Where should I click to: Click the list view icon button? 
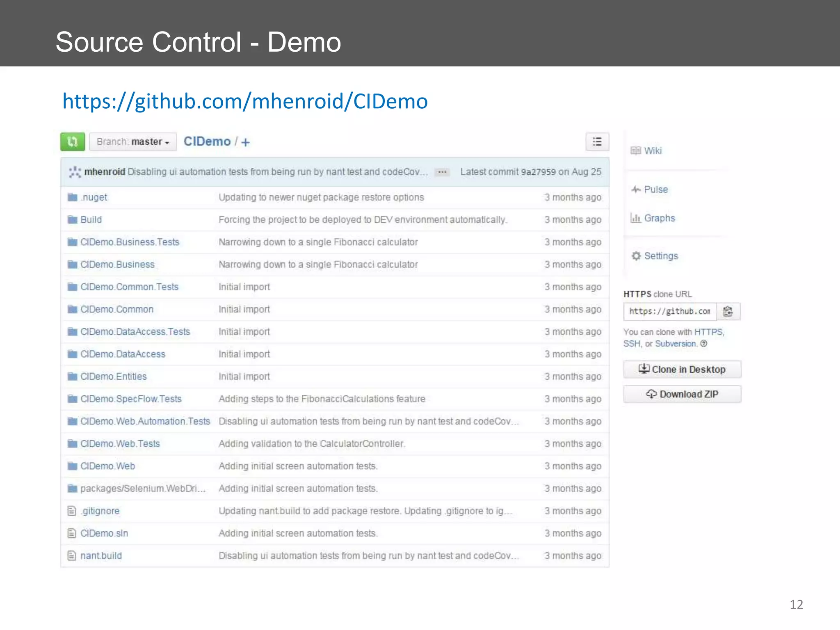click(597, 142)
